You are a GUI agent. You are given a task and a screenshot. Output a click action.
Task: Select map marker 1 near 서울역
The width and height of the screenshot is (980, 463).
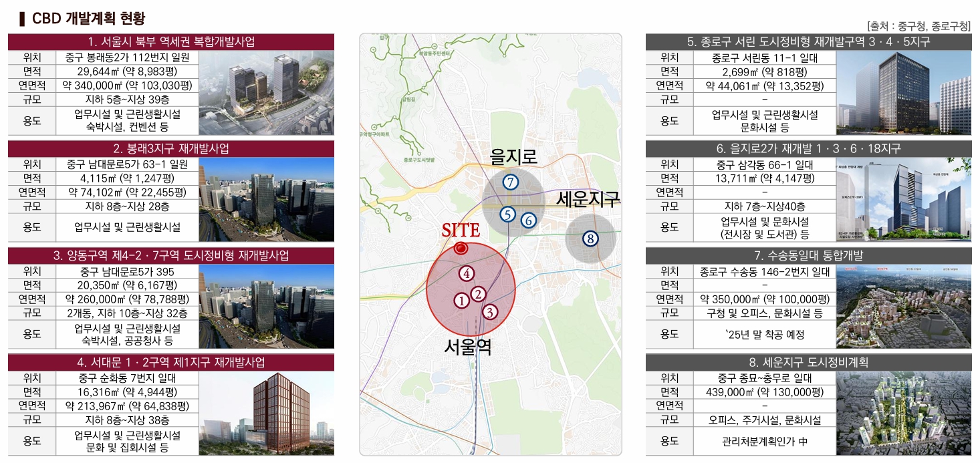click(461, 301)
